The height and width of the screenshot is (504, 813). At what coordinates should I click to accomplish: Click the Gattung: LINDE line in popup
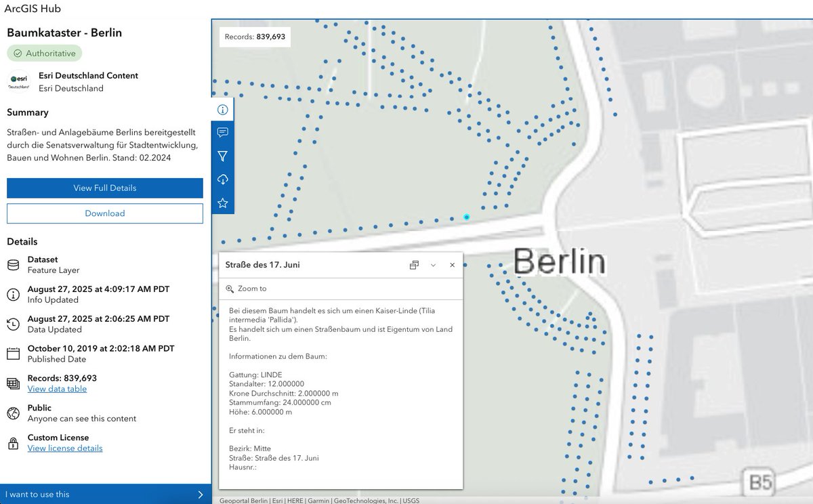tap(255, 375)
